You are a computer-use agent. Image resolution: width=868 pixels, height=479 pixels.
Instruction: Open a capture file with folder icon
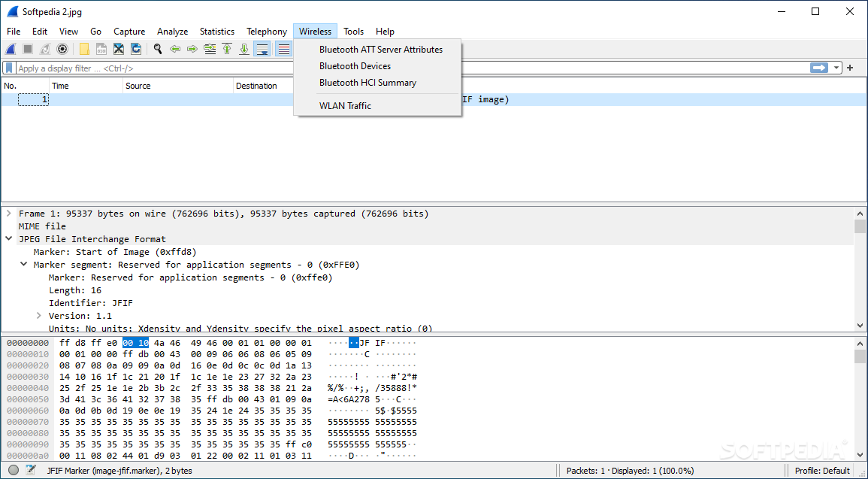[x=84, y=50]
